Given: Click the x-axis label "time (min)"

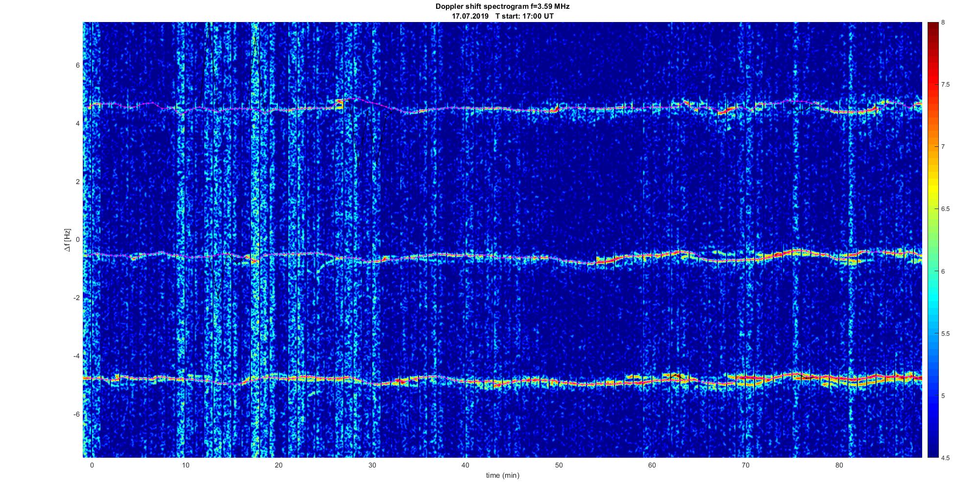Looking at the screenshot, I should pyautogui.click(x=502, y=475).
